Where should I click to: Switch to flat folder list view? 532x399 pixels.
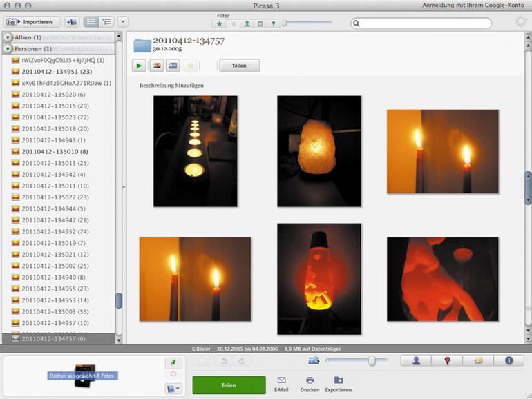(x=91, y=22)
